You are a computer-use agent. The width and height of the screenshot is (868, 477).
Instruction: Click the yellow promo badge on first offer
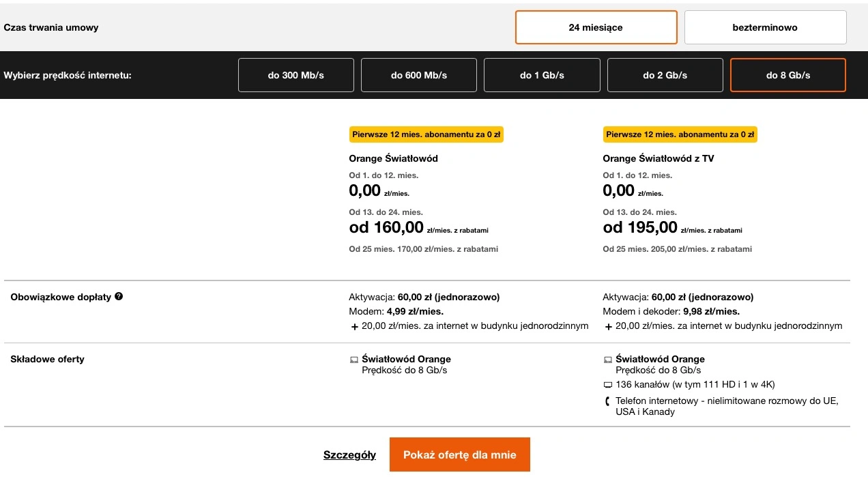pos(426,134)
